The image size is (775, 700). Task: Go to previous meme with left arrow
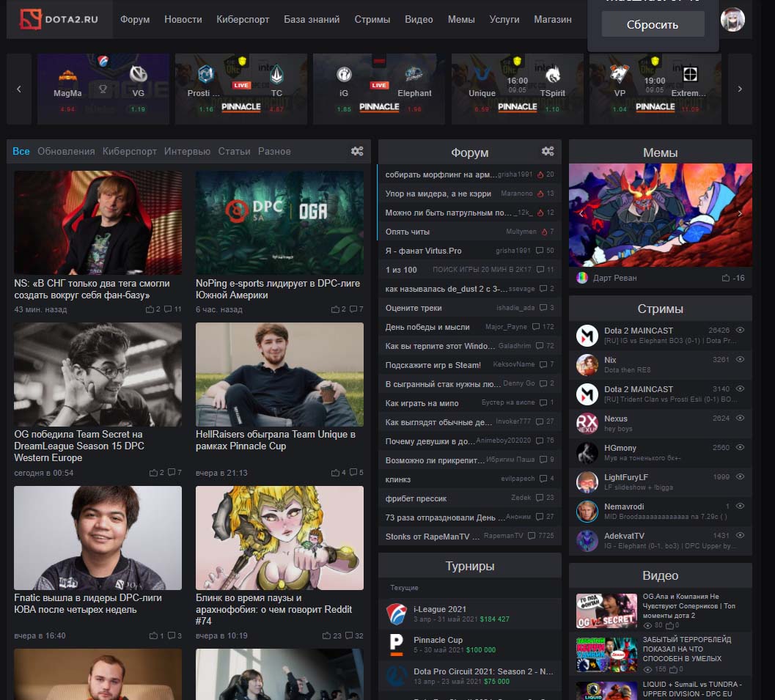581,213
